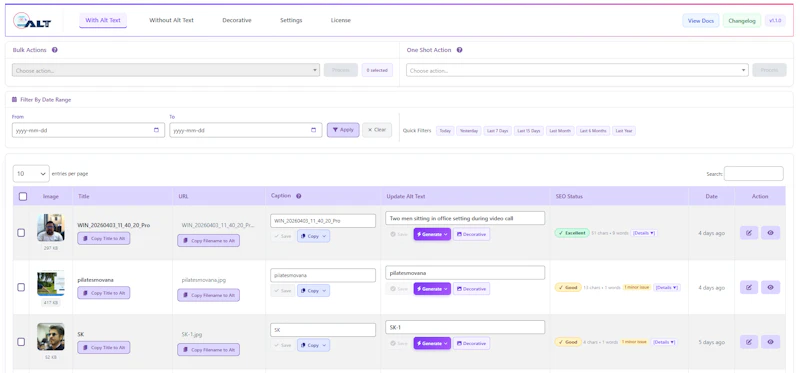
Task: Copy Filename to Alt for SK-1.jpg
Action: point(208,350)
